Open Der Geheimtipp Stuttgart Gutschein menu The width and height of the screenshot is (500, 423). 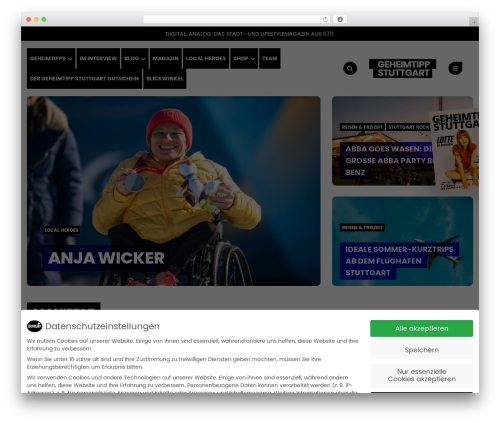point(84,79)
